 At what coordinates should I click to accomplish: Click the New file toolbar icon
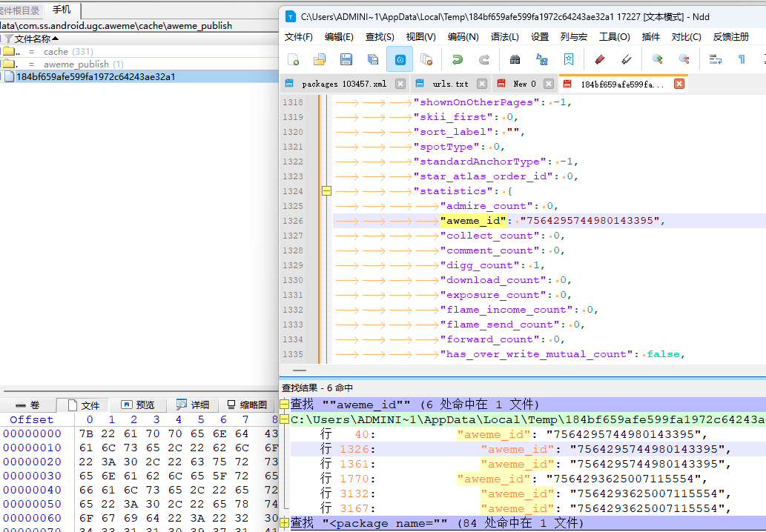tap(294, 59)
